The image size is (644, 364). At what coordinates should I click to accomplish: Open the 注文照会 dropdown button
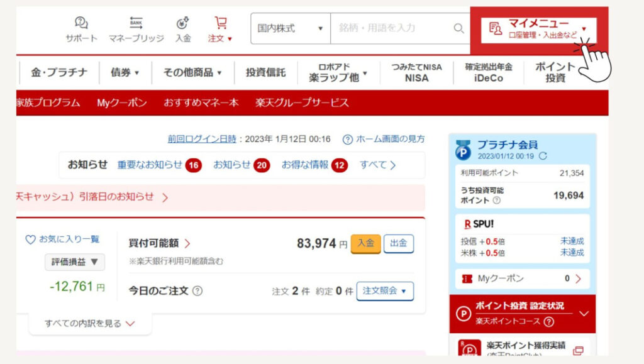pyautogui.click(x=385, y=291)
